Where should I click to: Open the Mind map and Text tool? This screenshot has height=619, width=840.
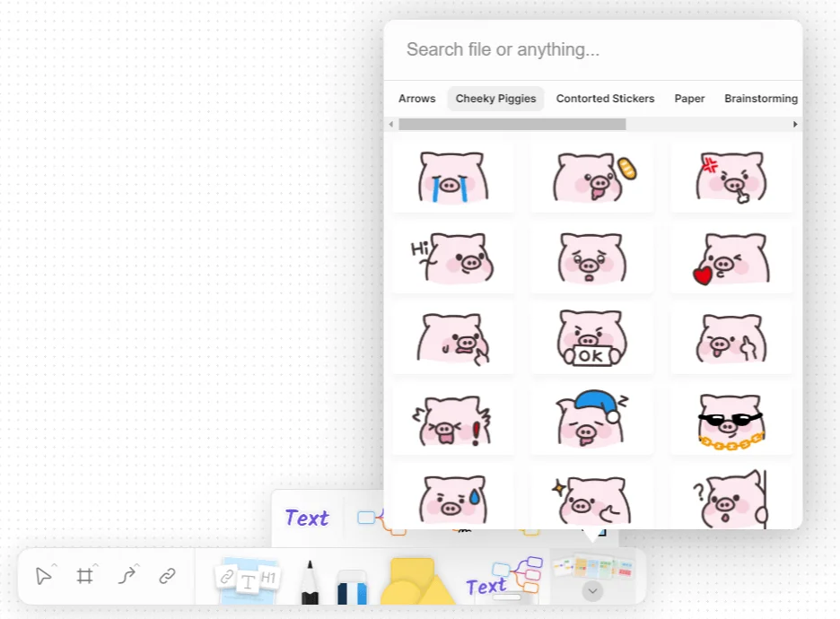pyautogui.click(x=503, y=578)
